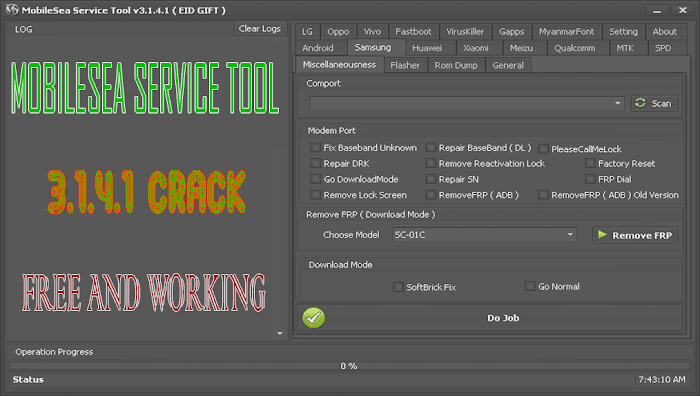Switch to the Rom Dump sub-tab

click(x=456, y=65)
